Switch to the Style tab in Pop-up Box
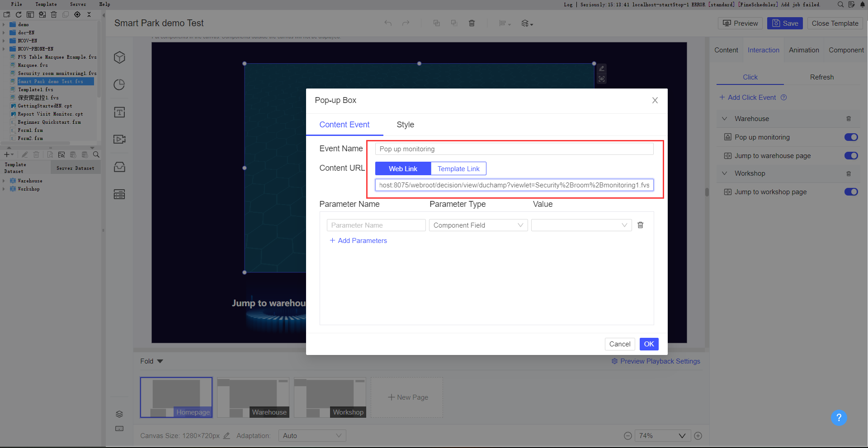Screen dimensions: 868x448 (405, 125)
